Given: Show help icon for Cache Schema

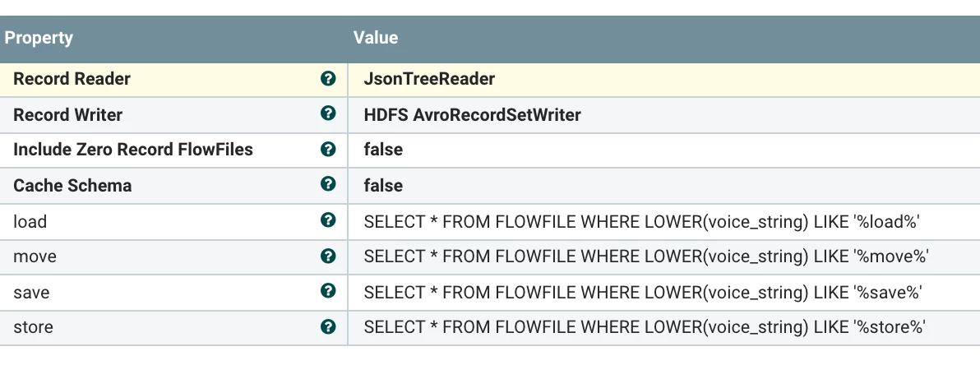Looking at the screenshot, I should (327, 184).
